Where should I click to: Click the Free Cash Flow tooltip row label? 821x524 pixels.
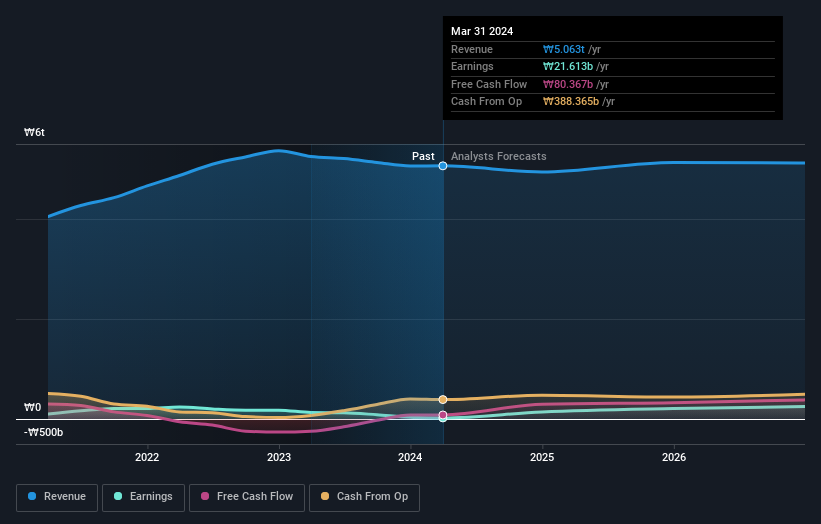pos(489,84)
